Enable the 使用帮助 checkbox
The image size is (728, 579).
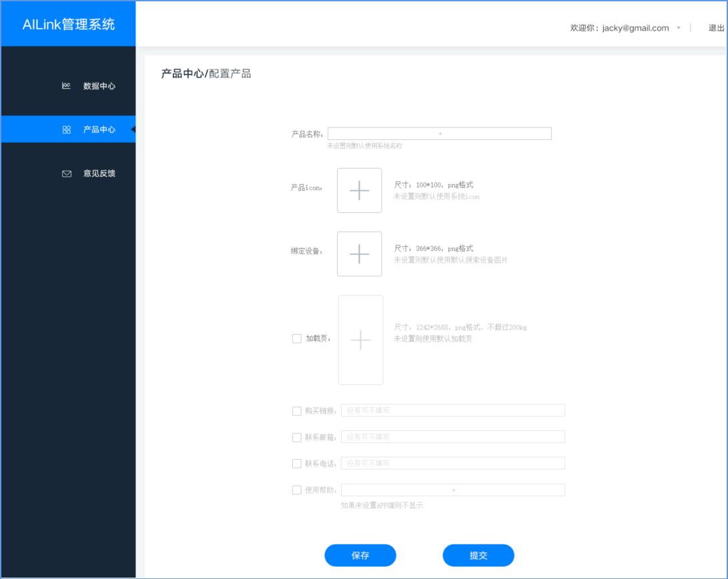pos(297,490)
